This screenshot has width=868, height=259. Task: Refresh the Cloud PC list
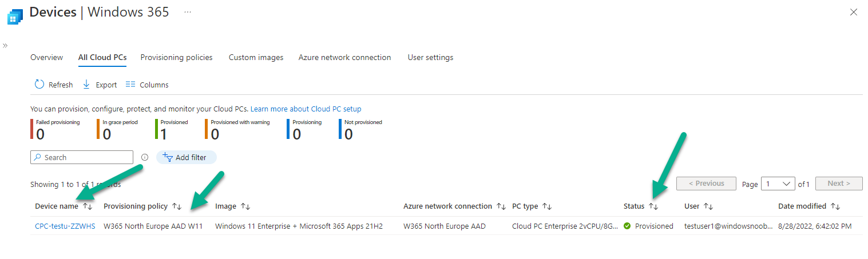[x=54, y=85]
